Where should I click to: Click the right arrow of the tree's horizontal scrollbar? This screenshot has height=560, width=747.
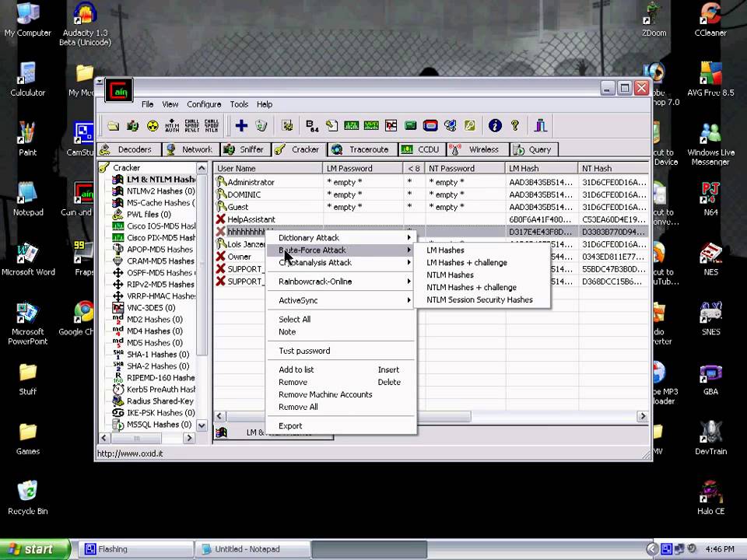tap(189, 438)
